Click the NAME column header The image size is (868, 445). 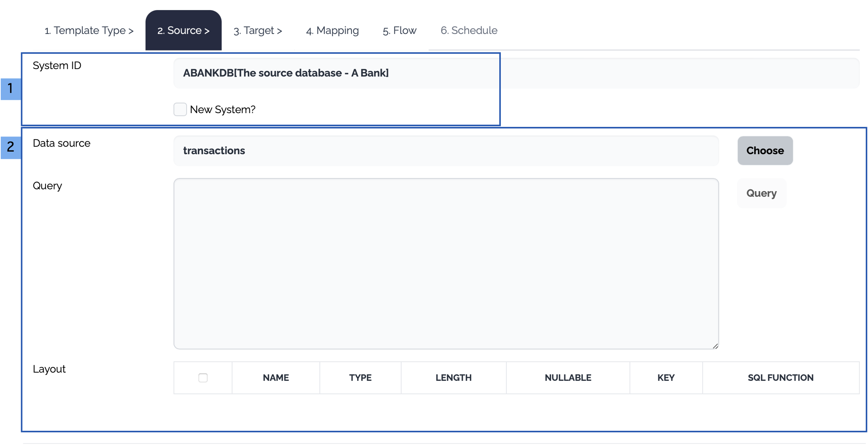[x=276, y=377]
